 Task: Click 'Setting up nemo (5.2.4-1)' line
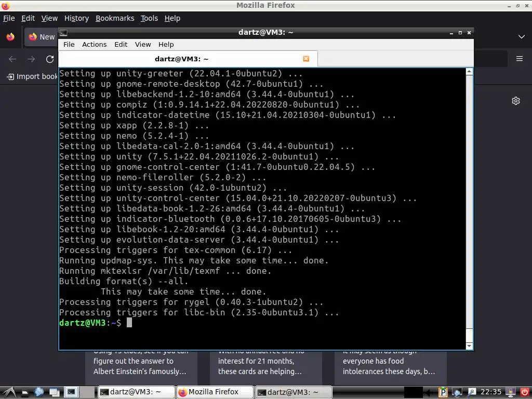point(134,136)
